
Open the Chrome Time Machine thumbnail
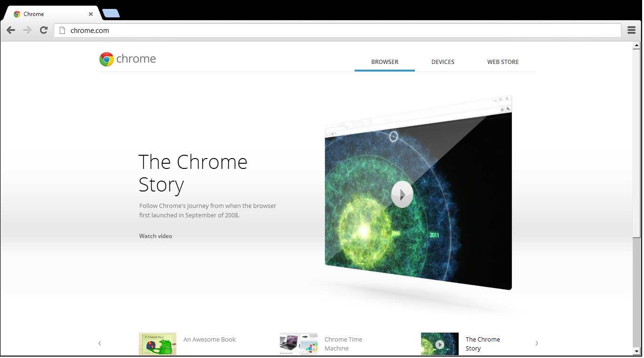click(x=299, y=344)
